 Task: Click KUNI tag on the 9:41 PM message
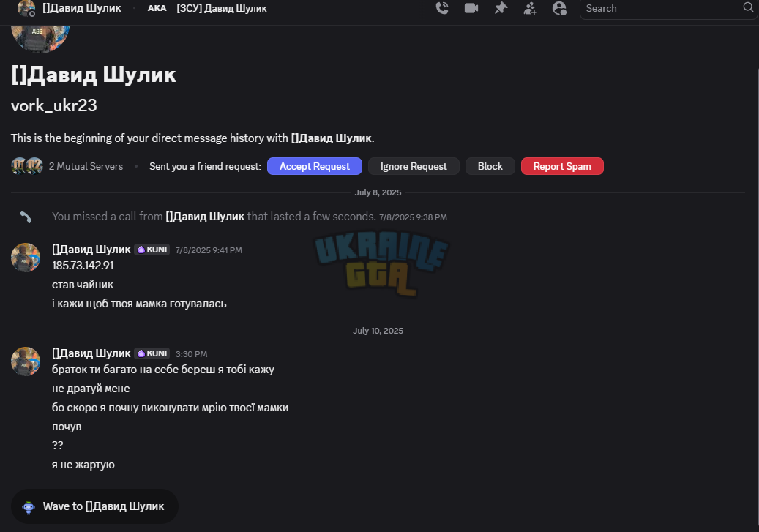(x=152, y=250)
